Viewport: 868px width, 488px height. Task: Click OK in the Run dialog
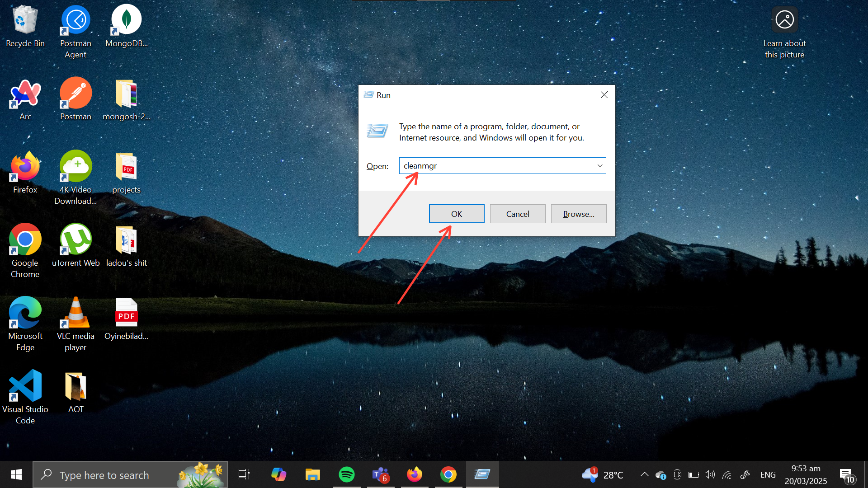[x=456, y=214]
